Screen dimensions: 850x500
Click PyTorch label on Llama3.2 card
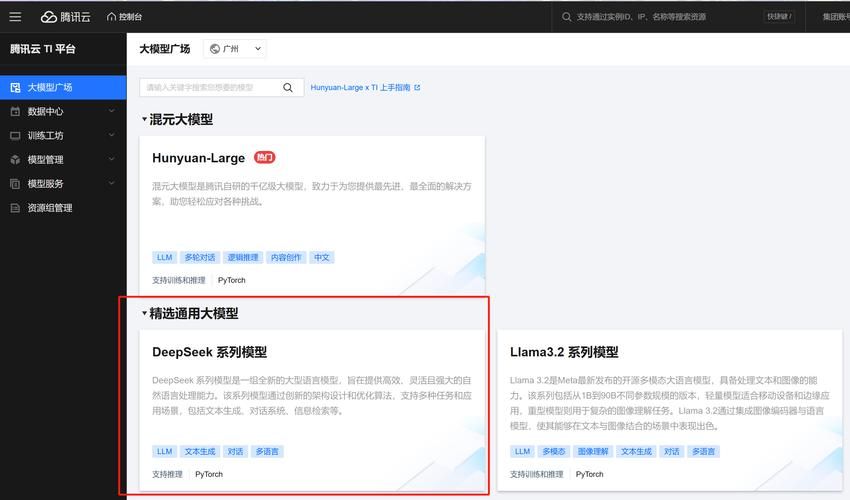(589, 474)
